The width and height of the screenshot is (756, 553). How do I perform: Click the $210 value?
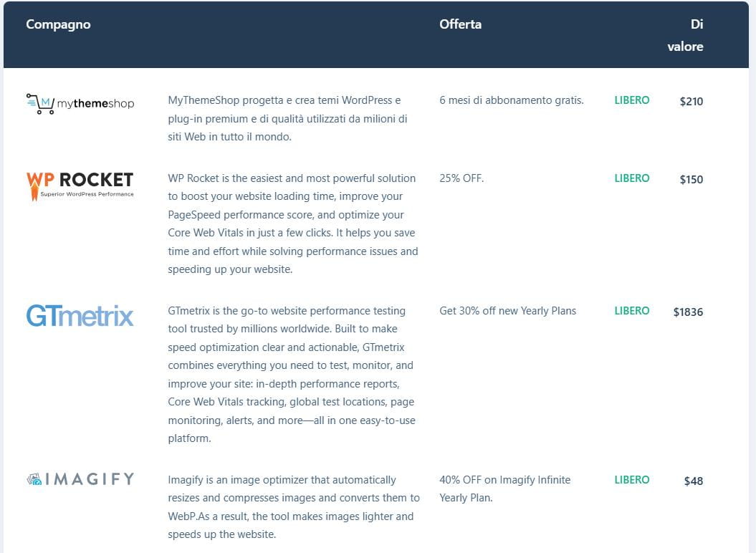691,102
